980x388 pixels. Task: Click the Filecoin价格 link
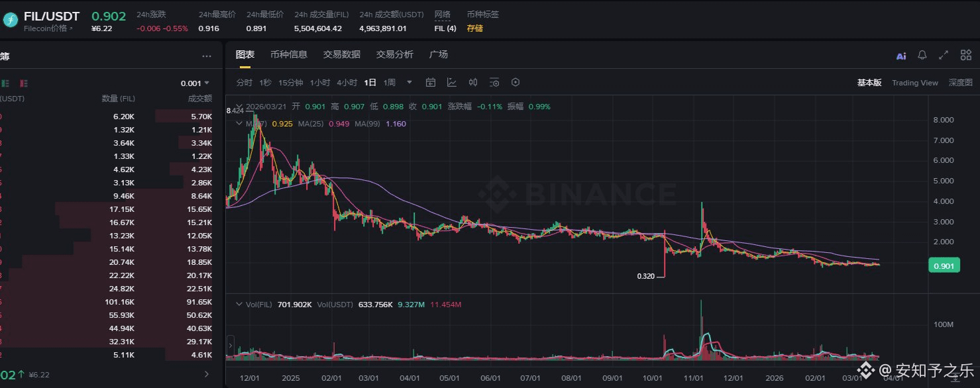click(48, 28)
